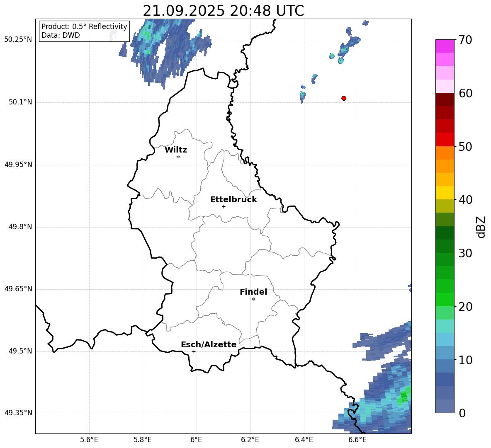Screen dimensions: 491x448
Task: Click the 49.95°N latitude label
Action: [18, 164]
